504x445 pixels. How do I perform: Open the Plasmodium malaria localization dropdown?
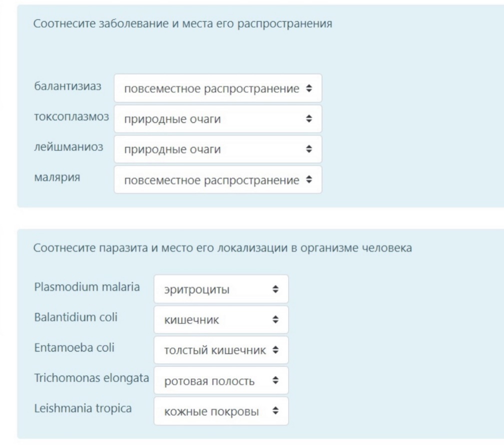(221, 289)
